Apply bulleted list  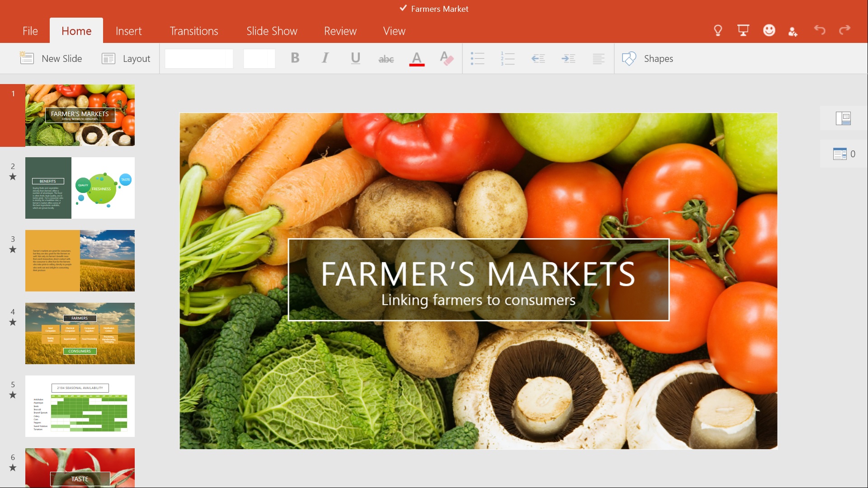[x=477, y=59]
